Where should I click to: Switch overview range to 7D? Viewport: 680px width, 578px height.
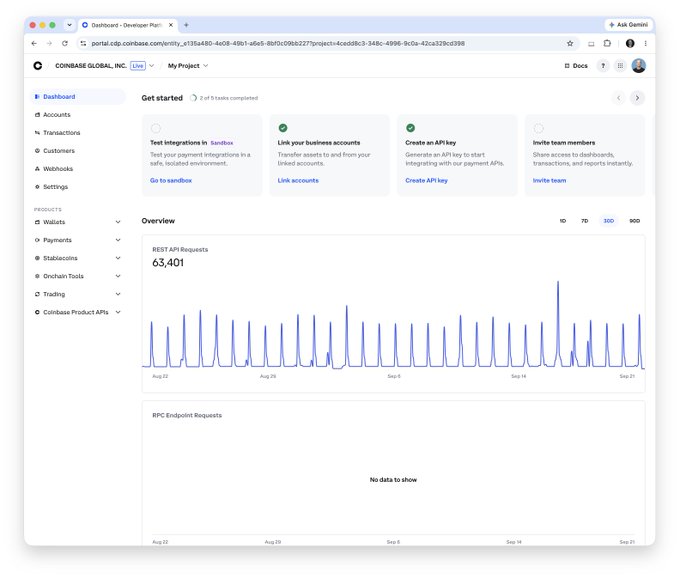point(585,221)
